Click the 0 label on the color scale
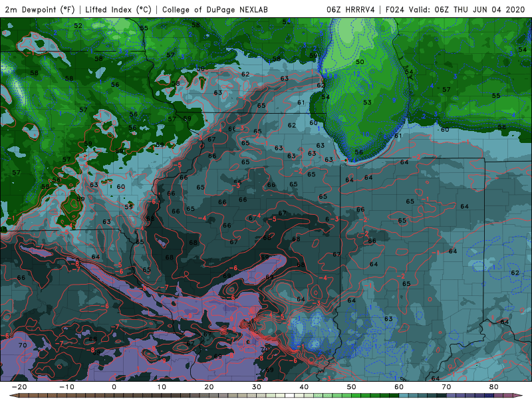This screenshot has width=532, height=399. (114, 387)
